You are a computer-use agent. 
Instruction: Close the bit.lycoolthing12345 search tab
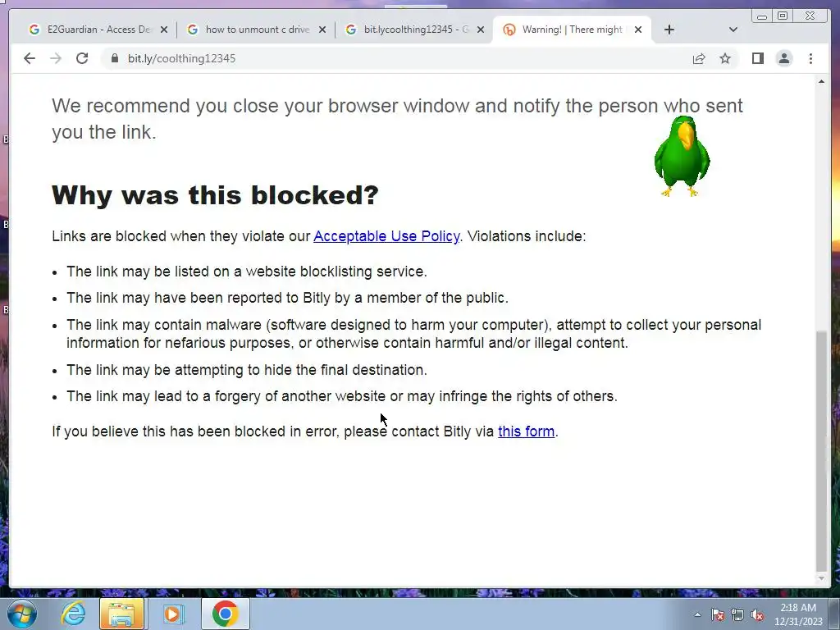click(x=481, y=30)
